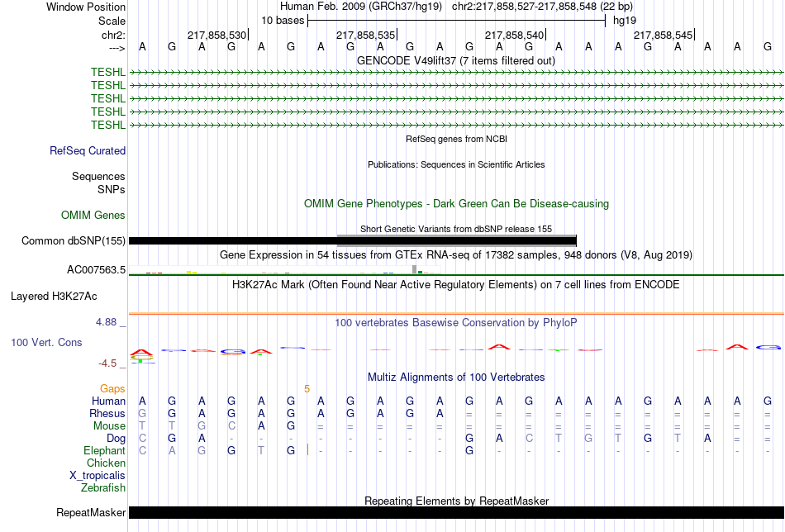Click the GENCODE V49lift37 track title
Image resolution: width=785 pixels, height=532 pixels.
pos(455,60)
